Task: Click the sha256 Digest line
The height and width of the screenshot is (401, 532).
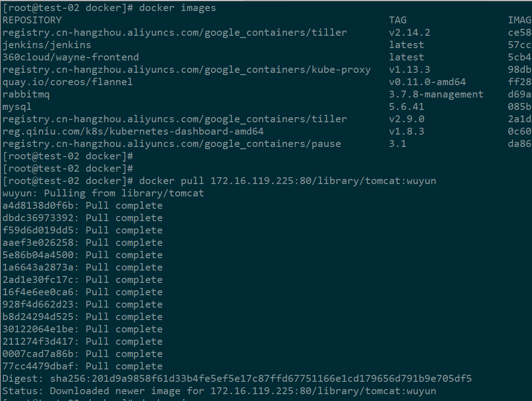Action: [237, 379]
